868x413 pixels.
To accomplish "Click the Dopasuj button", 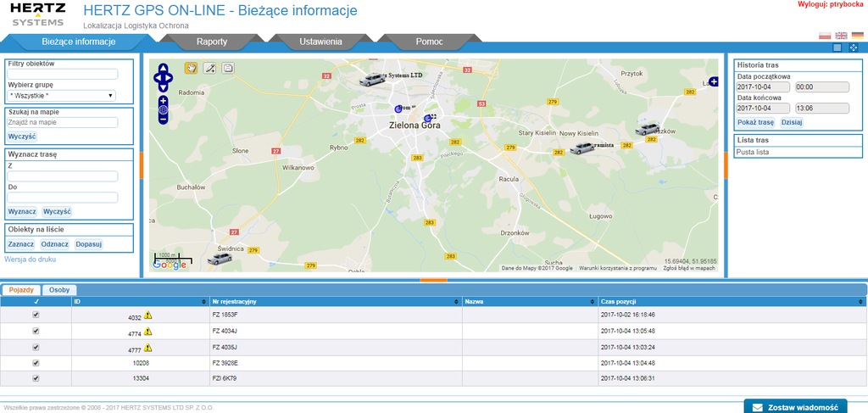I will (x=89, y=244).
